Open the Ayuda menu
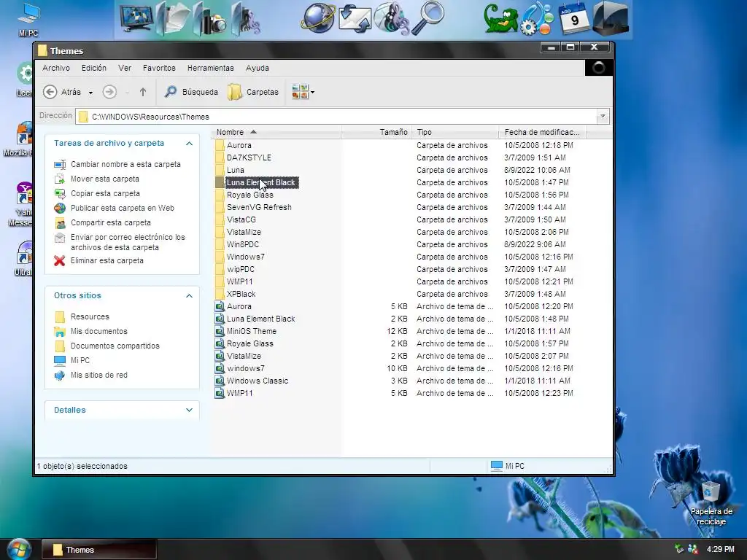 coord(258,68)
